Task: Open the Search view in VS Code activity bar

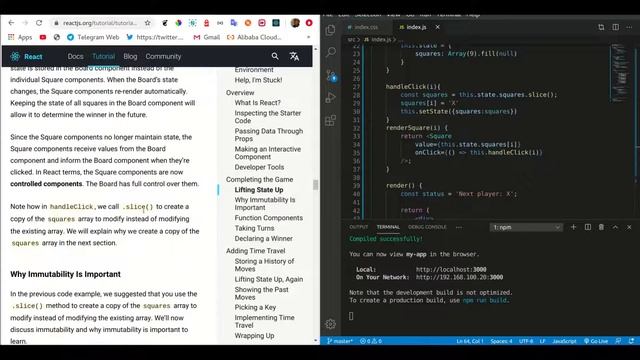Action: pos(331,52)
